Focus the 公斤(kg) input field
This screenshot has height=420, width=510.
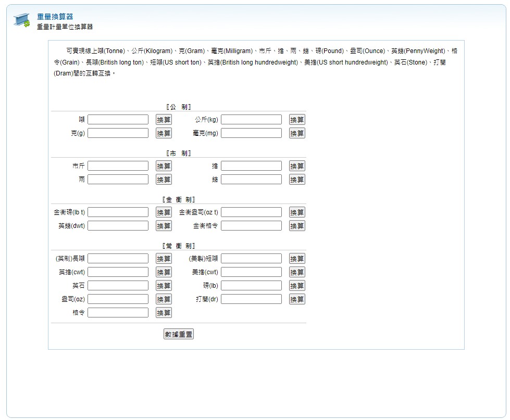point(252,120)
